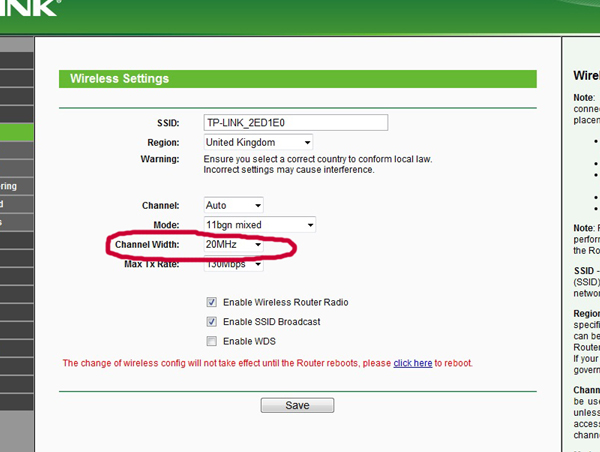Click the country warning message text

289,164
